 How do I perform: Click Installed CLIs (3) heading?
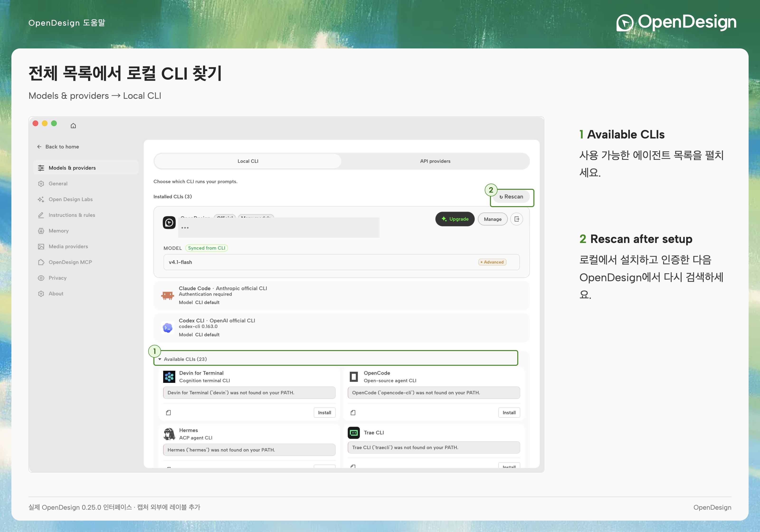pos(172,197)
